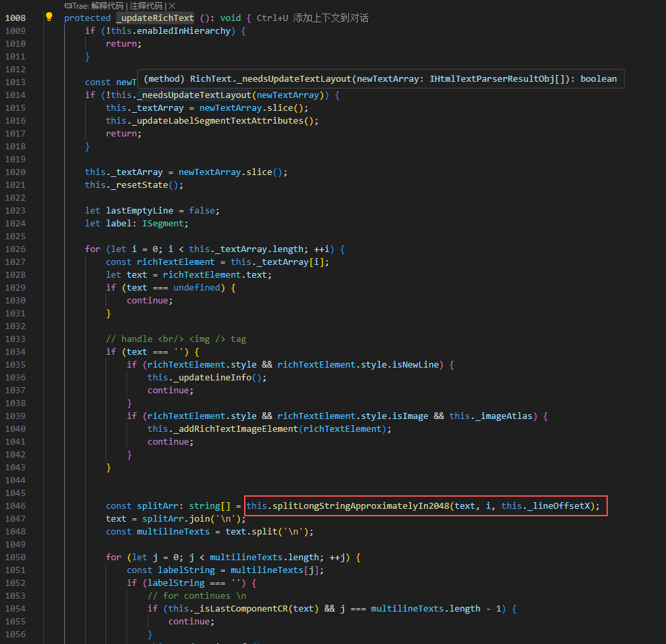Click the '// for continues \n' comment
The height and width of the screenshot is (644, 666).
tap(197, 595)
